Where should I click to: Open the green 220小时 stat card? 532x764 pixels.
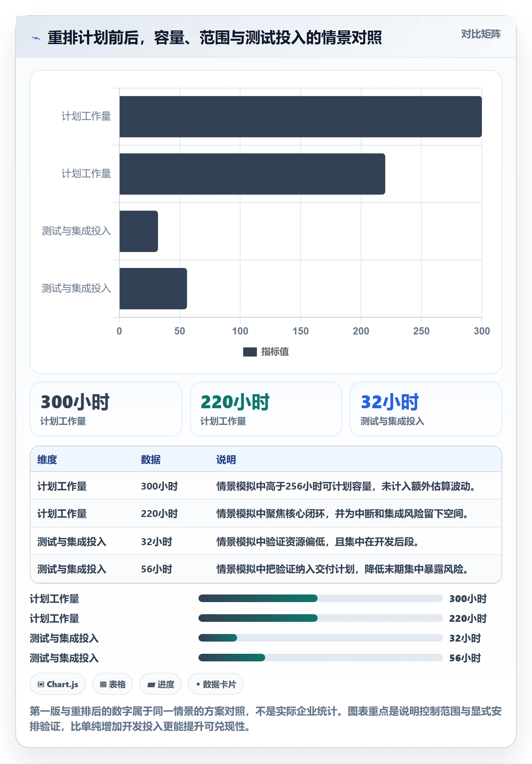tap(266, 409)
